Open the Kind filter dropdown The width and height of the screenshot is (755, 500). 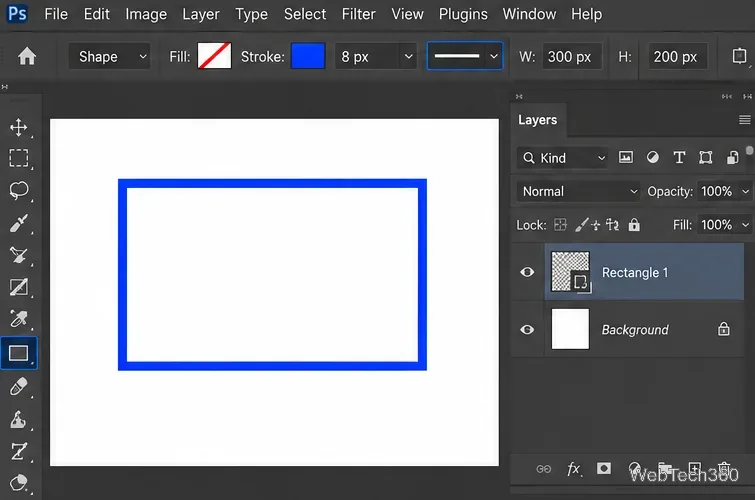(562, 158)
